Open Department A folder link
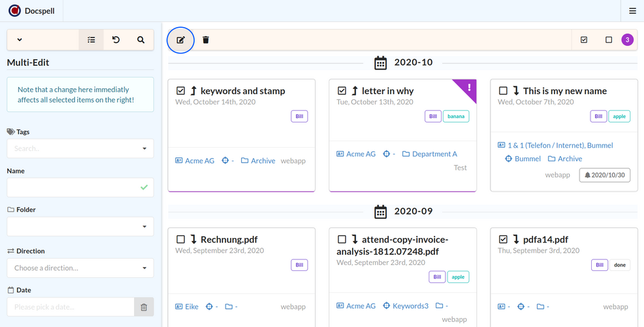Image resolution: width=644 pixels, height=327 pixels. (434, 154)
